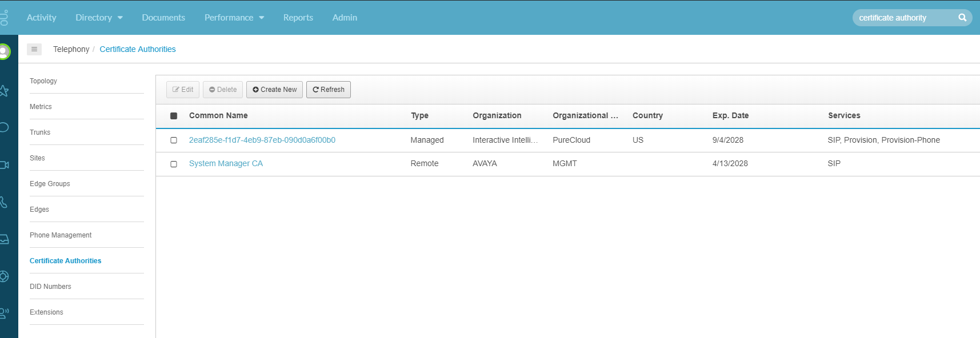Sort by Type column header
The image size is (980, 338).
(419, 115)
